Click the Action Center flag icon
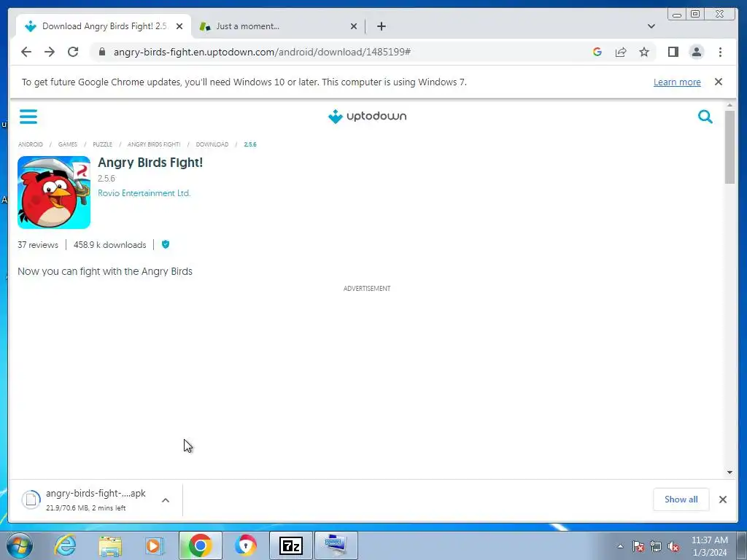The image size is (747, 560). (638, 547)
